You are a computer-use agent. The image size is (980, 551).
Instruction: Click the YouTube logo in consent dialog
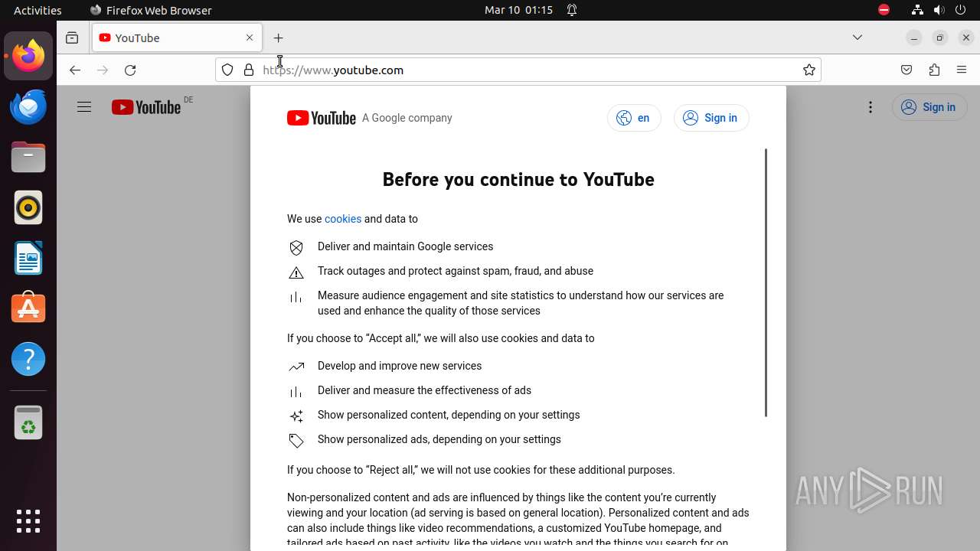[322, 118]
